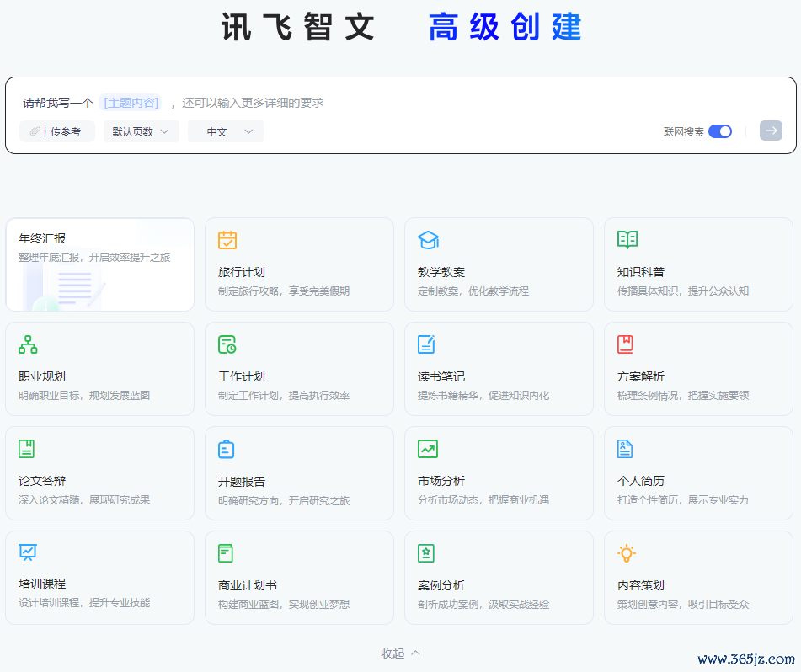Screen dimensions: 801x672
Task: Select the 工作计划 title
Action: tap(242, 376)
